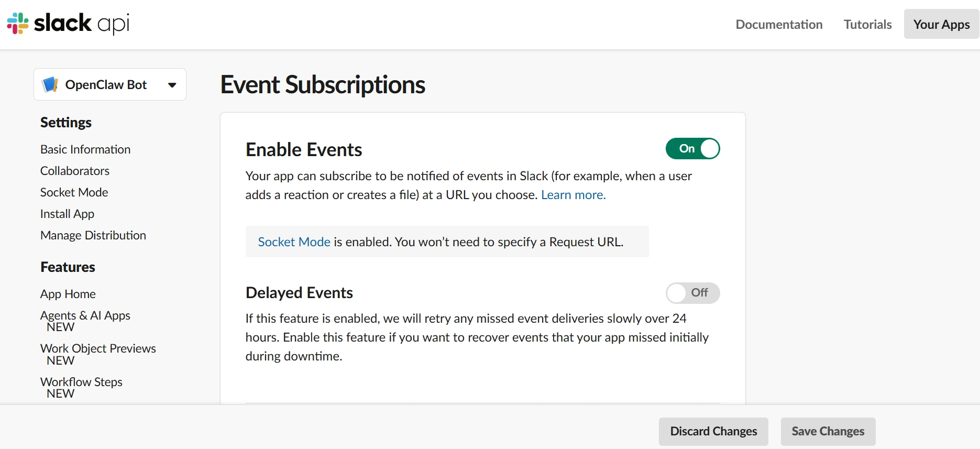
Task: Turn off the Enable Events toggle
Action: pos(692,149)
